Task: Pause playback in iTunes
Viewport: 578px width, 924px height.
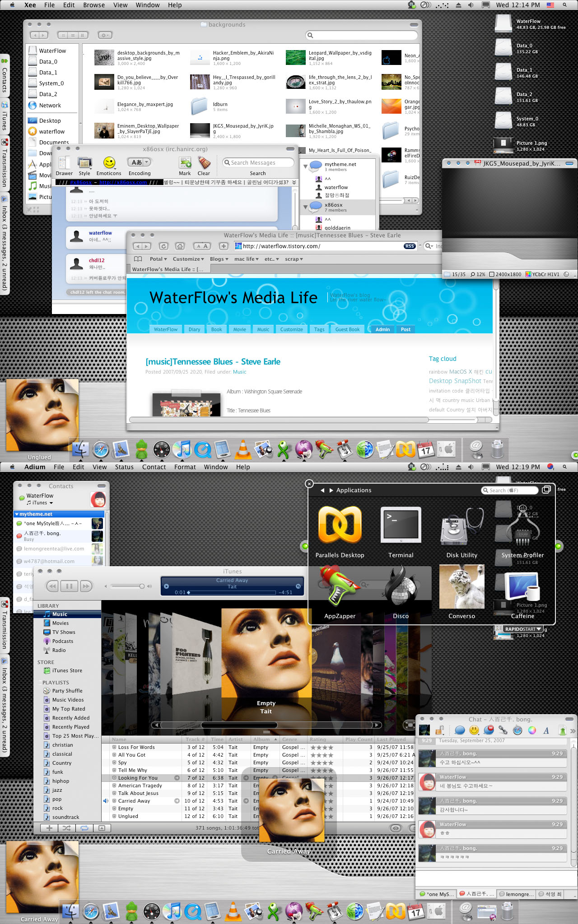Action: tap(69, 586)
